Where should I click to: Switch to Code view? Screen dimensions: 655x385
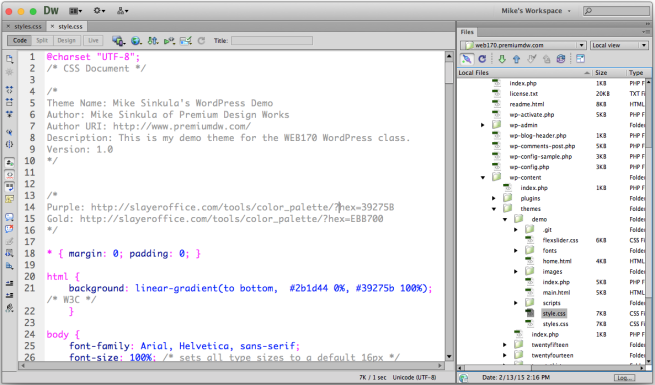point(20,41)
